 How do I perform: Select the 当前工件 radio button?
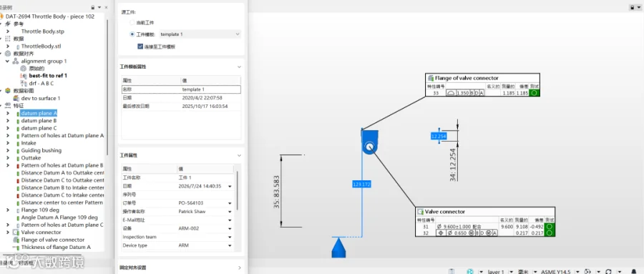point(132,23)
